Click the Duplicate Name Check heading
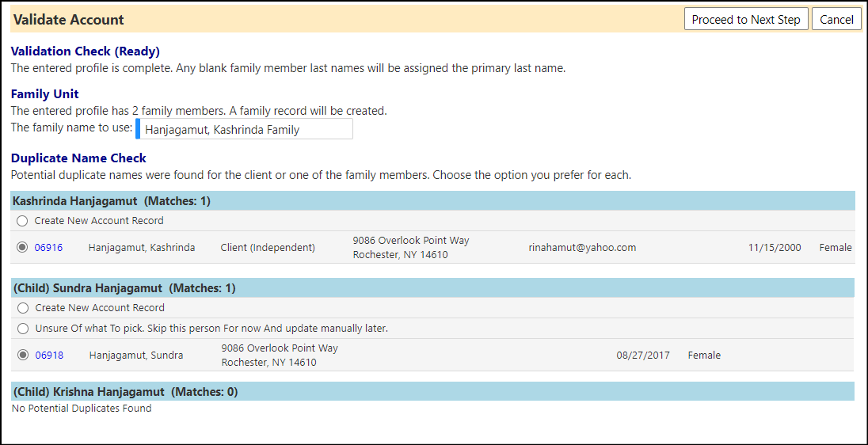Image resolution: width=868 pixels, height=445 pixels. (x=78, y=158)
